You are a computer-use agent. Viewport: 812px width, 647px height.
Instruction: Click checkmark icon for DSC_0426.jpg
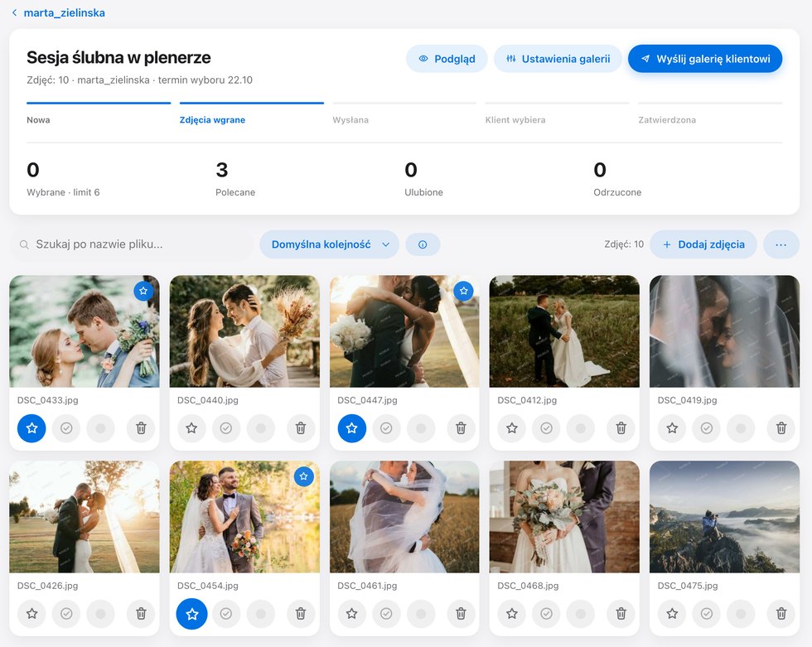[x=66, y=613]
